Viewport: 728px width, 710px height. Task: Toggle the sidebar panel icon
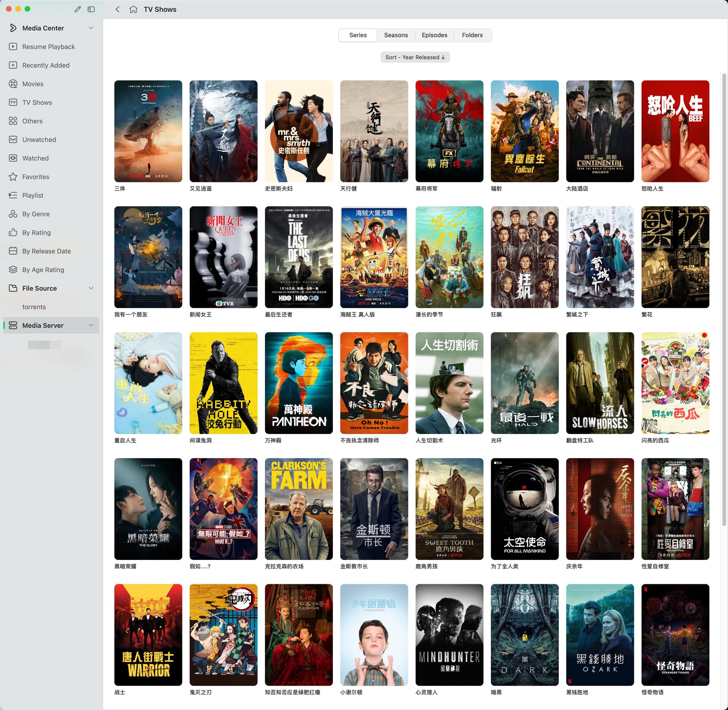click(91, 9)
